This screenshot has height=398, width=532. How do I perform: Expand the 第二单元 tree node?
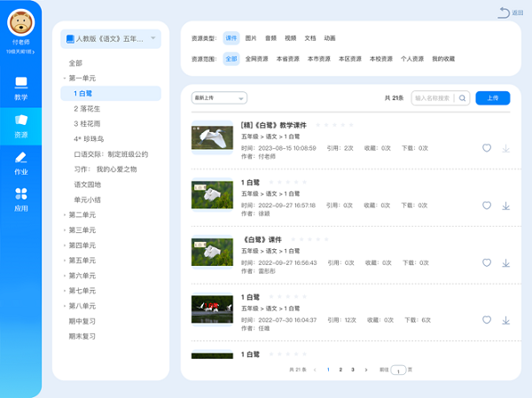coord(82,215)
